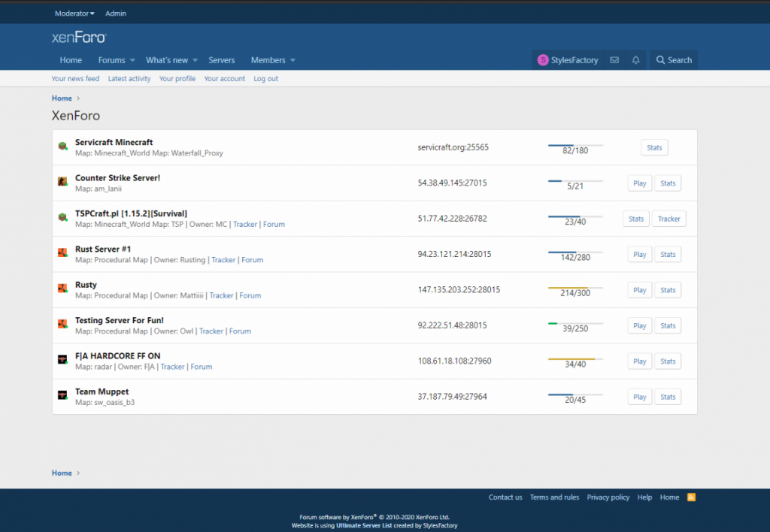770x532 pixels.
Task: Click the Counter Strike Server game icon
Action: [62, 182]
